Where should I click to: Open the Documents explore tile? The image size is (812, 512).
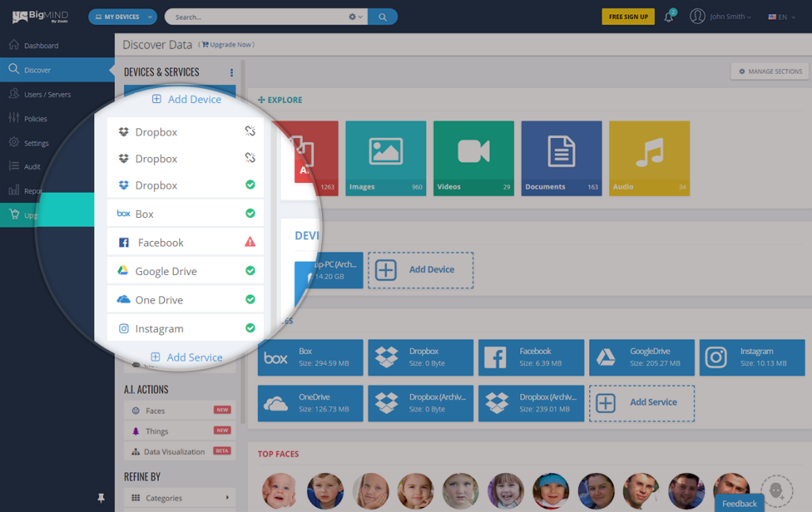(562, 159)
